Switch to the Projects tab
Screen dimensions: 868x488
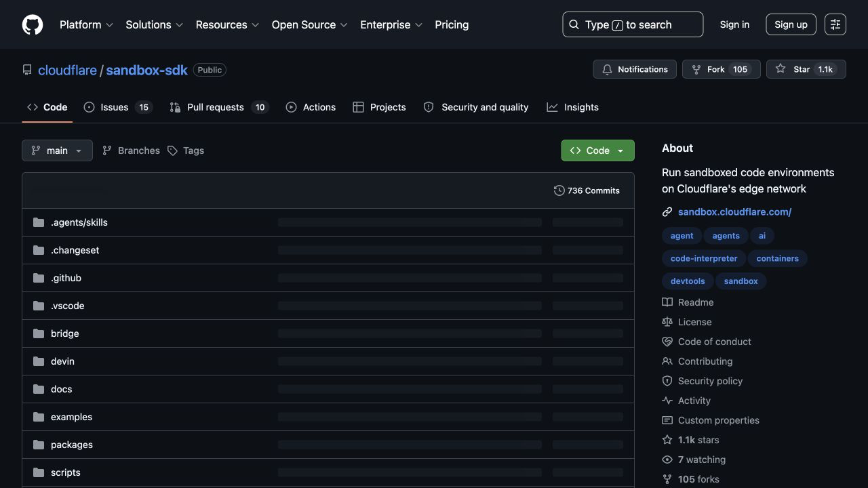tap(379, 107)
